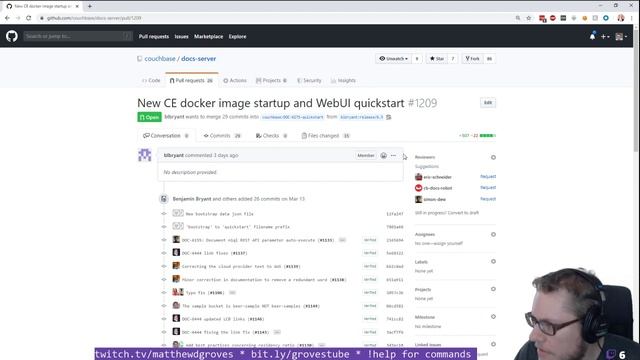The height and width of the screenshot is (360, 640).
Task: Reload the page in browser
Action: coord(29,18)
